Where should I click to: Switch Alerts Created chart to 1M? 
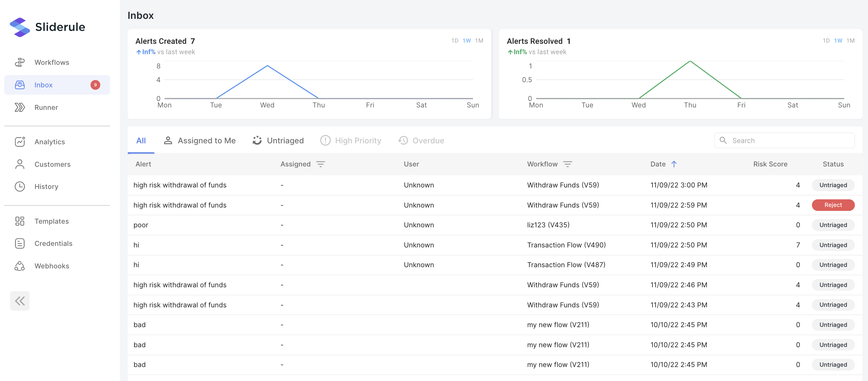(479, 41)
